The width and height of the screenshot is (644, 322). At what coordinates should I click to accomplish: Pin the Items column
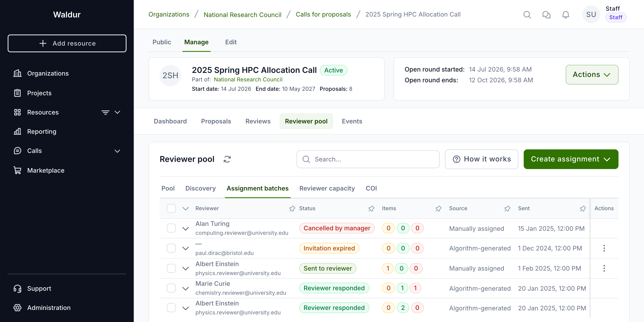click(438, 208)
